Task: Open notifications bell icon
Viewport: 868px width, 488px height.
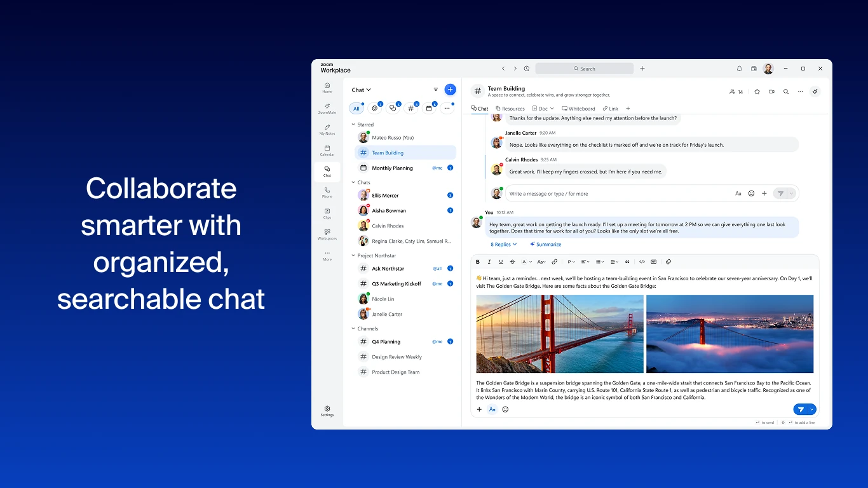Action: [x=739, y=69]
